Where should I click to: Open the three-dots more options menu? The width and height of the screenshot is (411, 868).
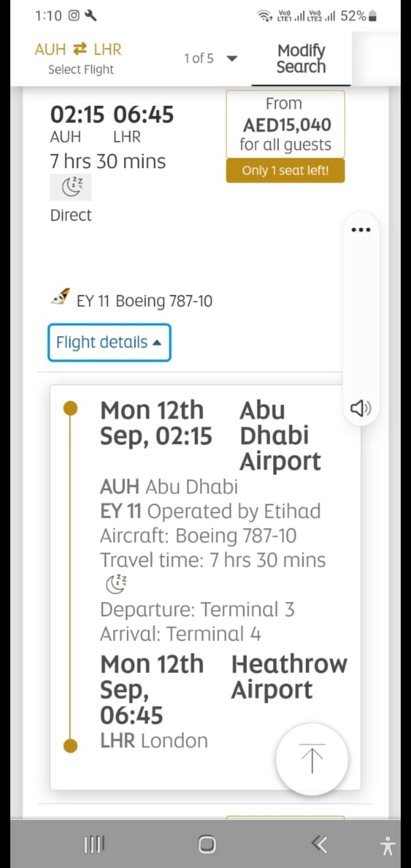click(361, 230)
